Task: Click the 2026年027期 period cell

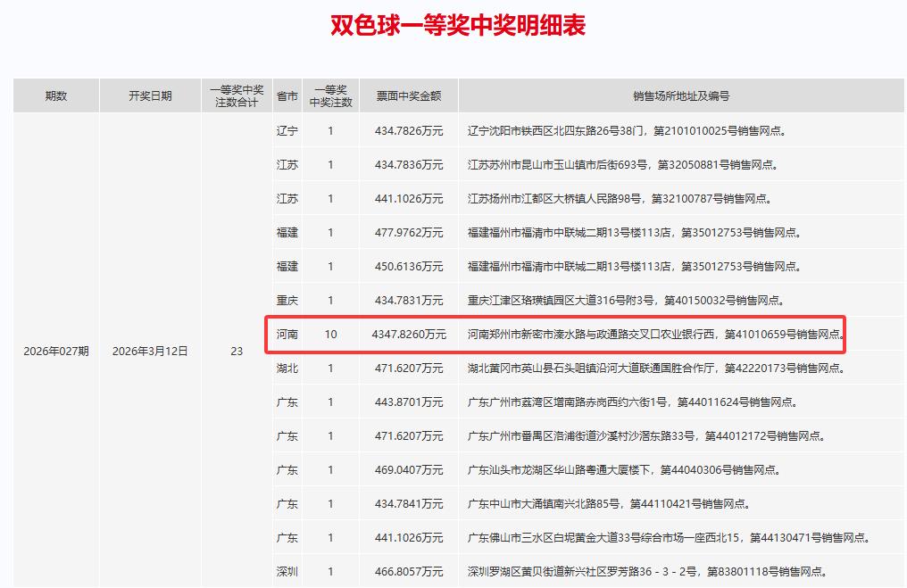Action: tap(55, 352)
